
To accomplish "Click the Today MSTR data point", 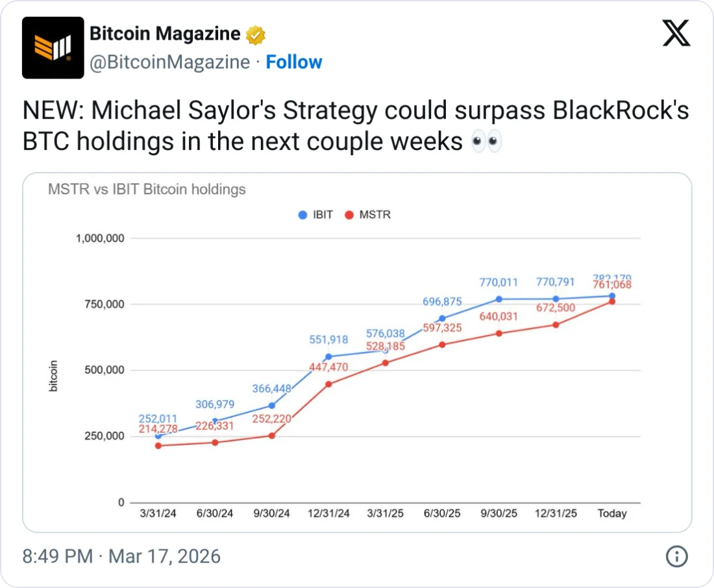I will click(x=612, y=302).
